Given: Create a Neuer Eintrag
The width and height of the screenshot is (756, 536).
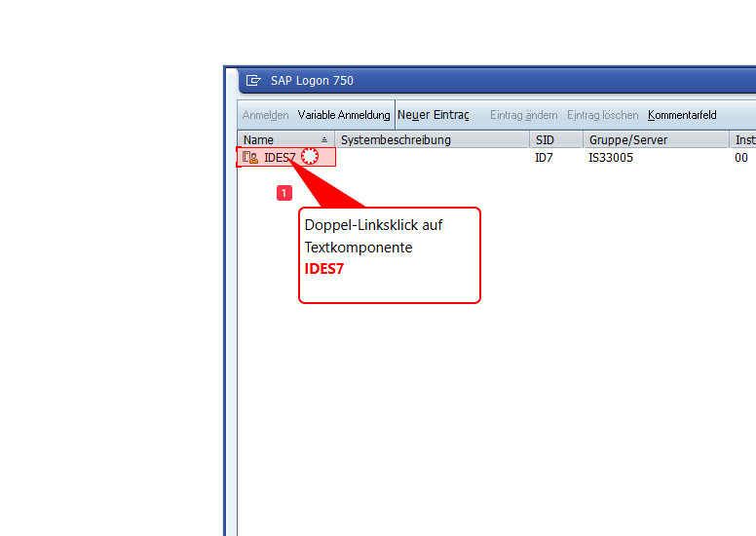Looking at the screenshot, I should click(433, 115).
